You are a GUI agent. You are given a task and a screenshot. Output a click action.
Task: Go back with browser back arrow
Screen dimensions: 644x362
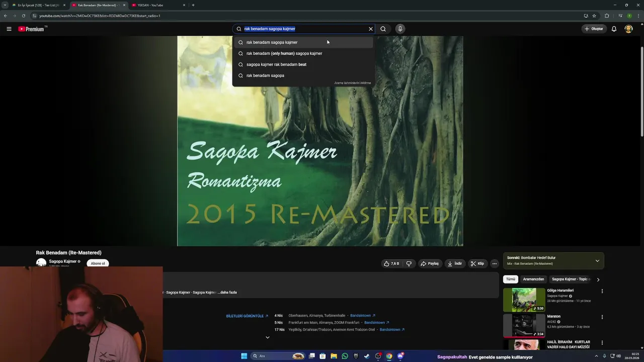6,16
